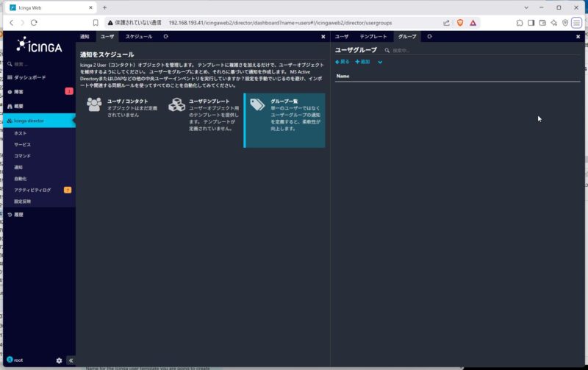The image size is (588, 370).
Task: Close the right pane with X
Action: coord(578,37)
